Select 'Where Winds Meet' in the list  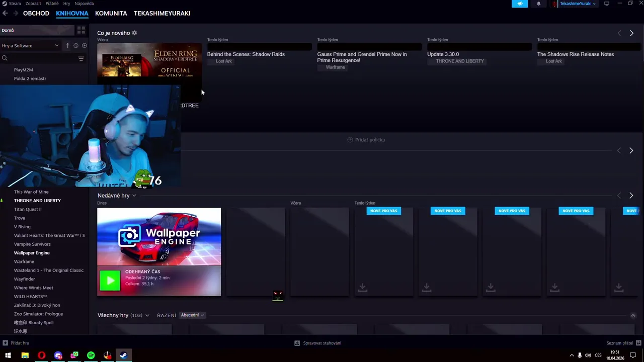[34, 288]
